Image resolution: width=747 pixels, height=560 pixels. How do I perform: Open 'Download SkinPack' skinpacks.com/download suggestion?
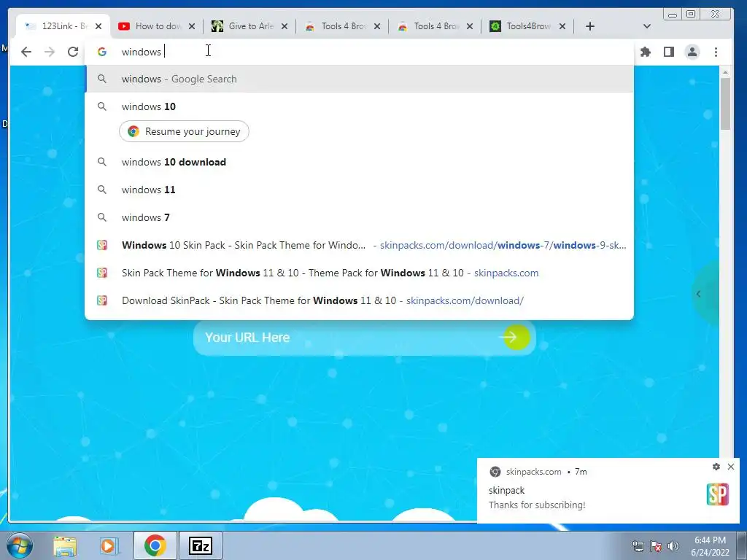359,300
